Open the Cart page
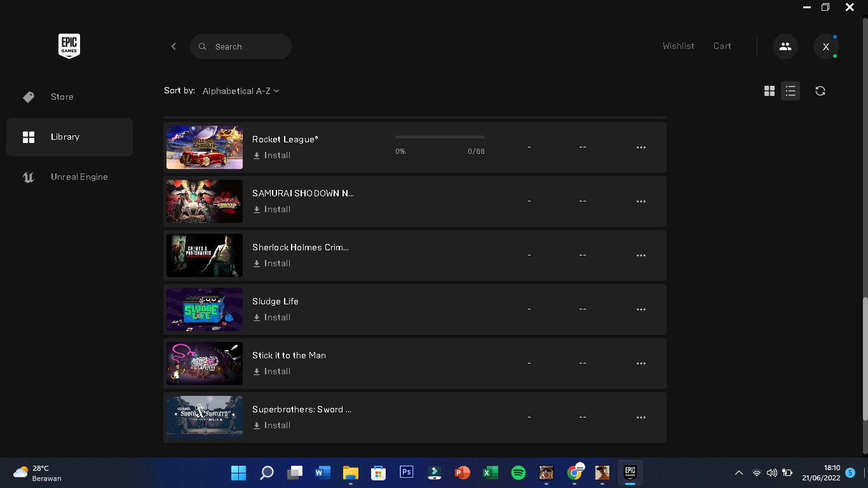Screen dimensions: 868x488 coord(722,46)
